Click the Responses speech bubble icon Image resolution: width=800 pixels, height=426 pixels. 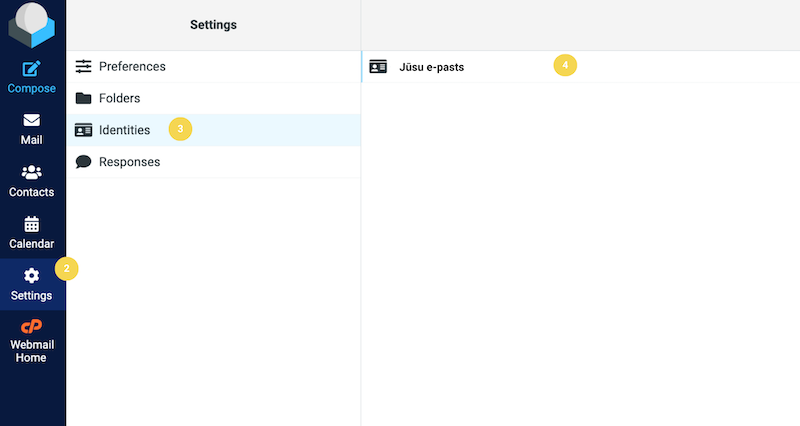pyautogui.click(x=83, y=162)
